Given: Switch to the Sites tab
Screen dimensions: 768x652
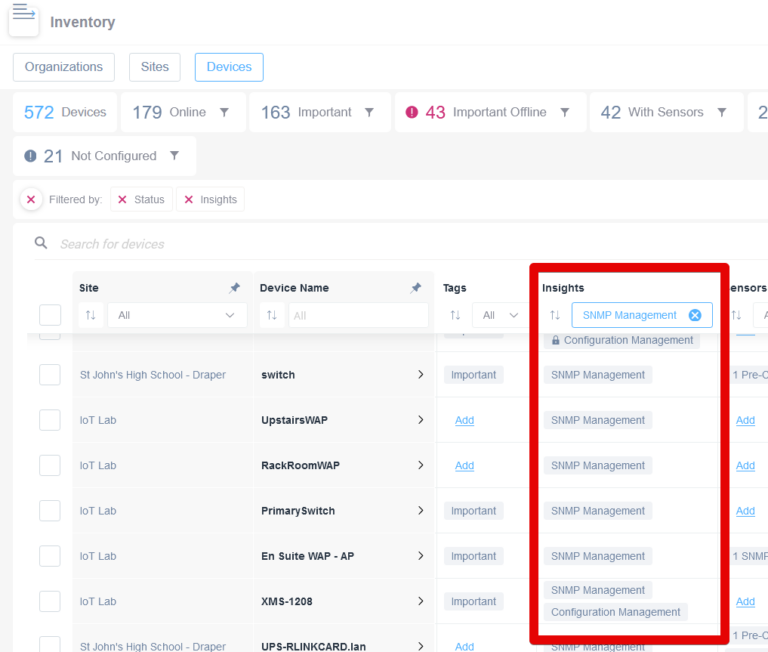Looking at the screenshot, I should point(155,67).
